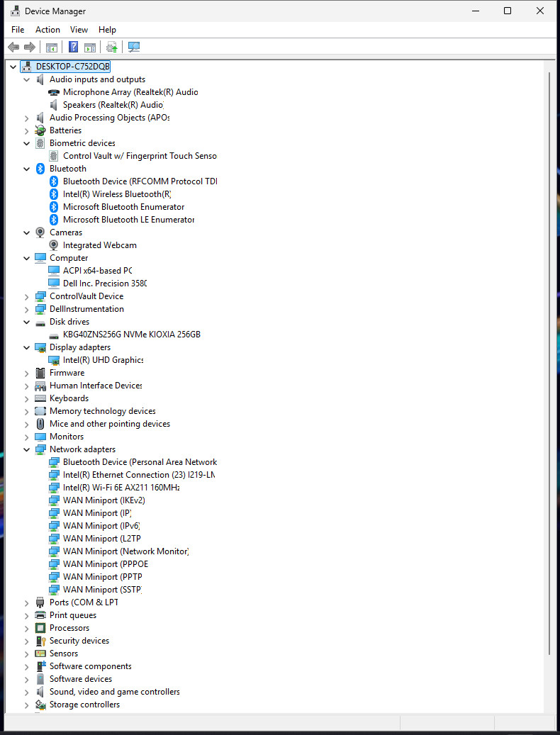Select the Software devices category label
The image size is (560, 735).
[x=81, y=679]
